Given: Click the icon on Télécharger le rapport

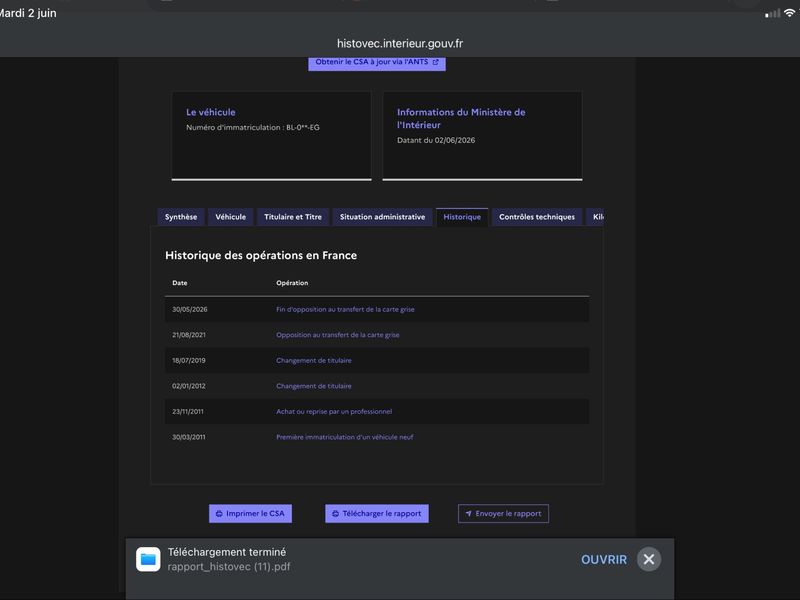Looking at the screenshot, I should click(x=335, y=514).
